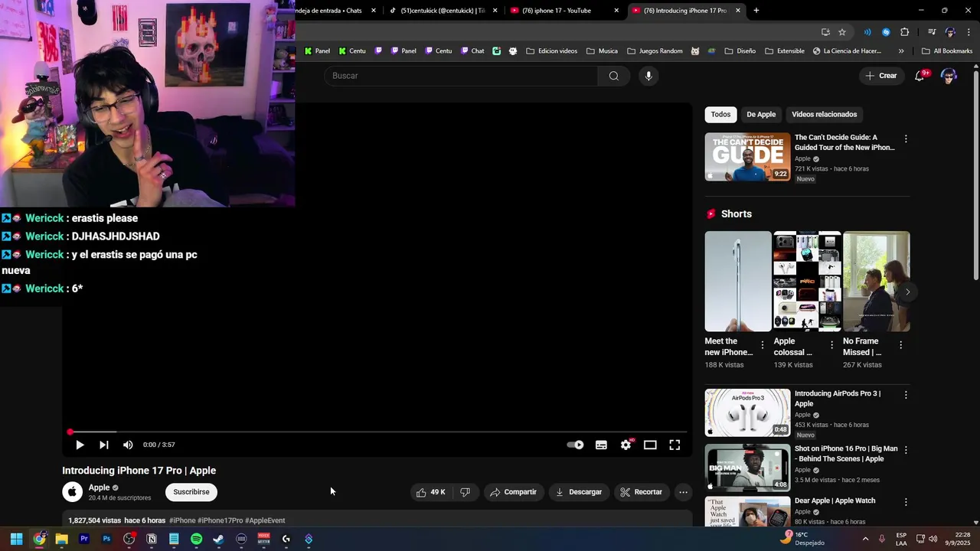
Task: Open more actions menu beside Recortar
Action: click(x=684, y=492)
